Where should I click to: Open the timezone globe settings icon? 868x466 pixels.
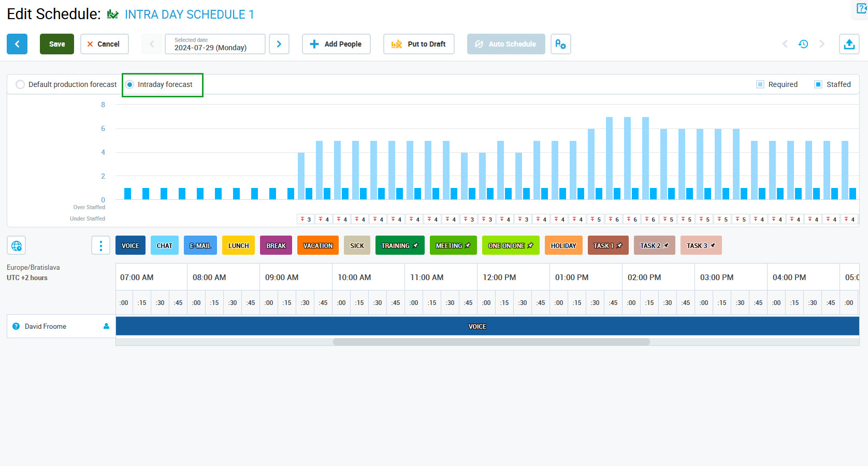[x=17, y=245]
